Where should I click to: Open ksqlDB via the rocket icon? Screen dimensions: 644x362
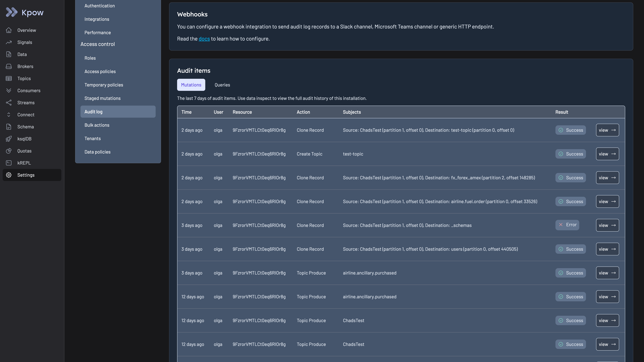click(x=9, y=139)
